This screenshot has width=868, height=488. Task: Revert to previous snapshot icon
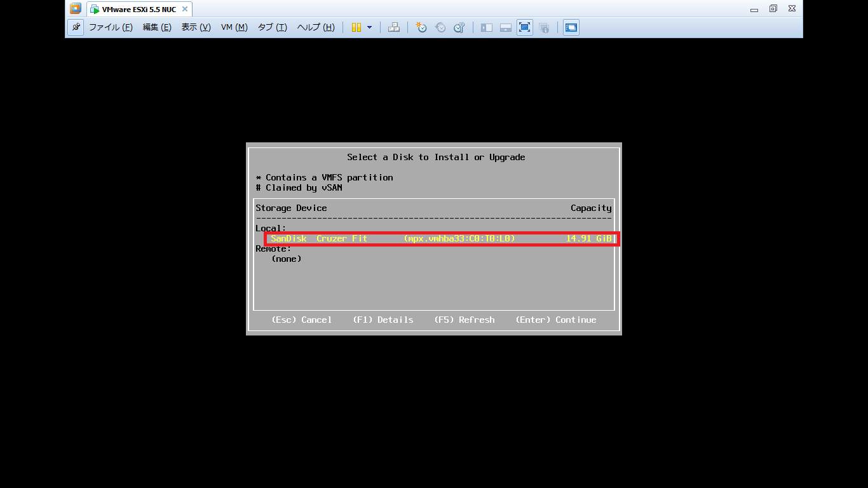440,27
